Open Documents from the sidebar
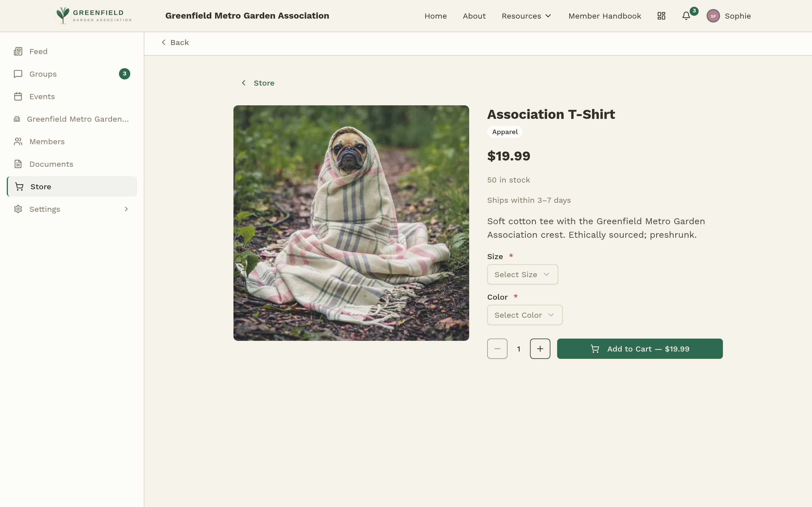The height and width of the screenshot is (507, 812). click(51, 164)
